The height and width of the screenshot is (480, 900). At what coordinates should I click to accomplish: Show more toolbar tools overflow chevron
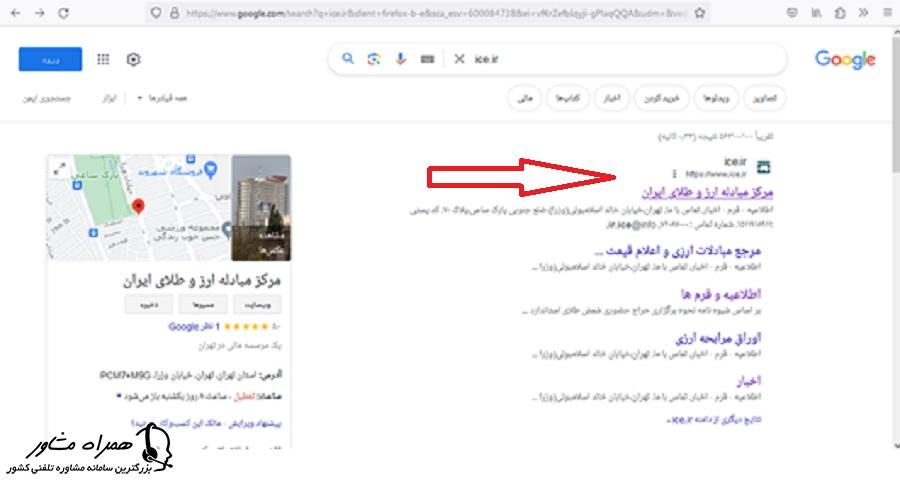click(863, 13)
